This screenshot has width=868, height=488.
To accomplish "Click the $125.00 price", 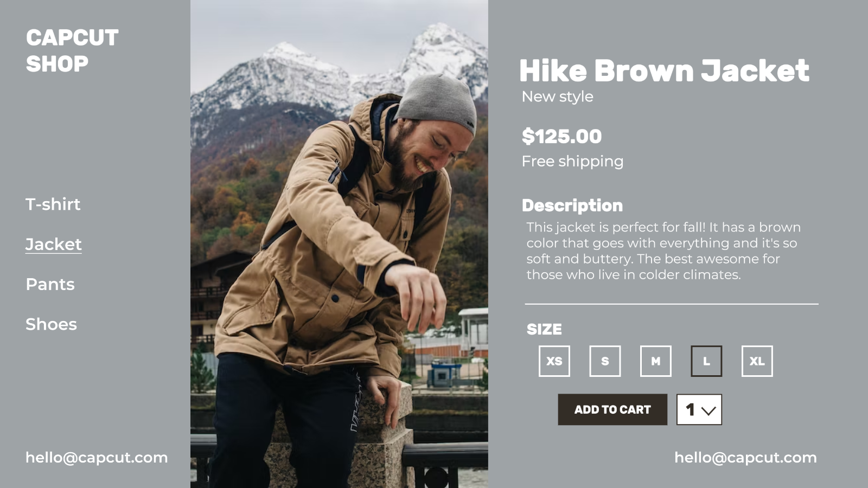I will (x=561, y=136).
